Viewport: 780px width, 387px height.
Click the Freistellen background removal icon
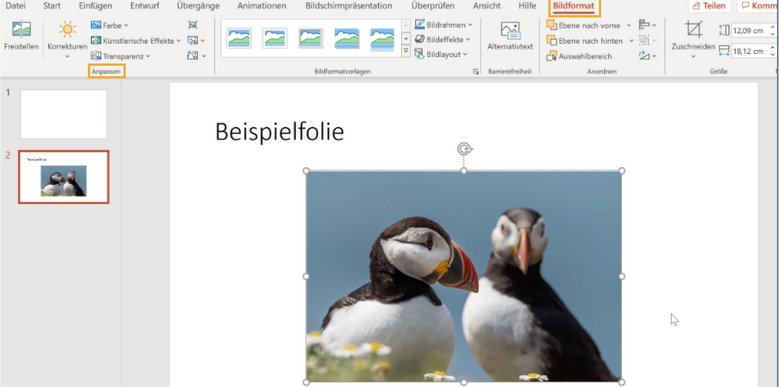21,30
